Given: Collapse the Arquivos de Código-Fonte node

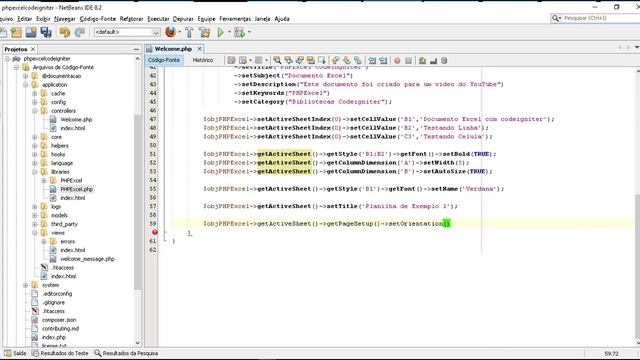Looking at the screenshot, I should [x=16, y=67].
